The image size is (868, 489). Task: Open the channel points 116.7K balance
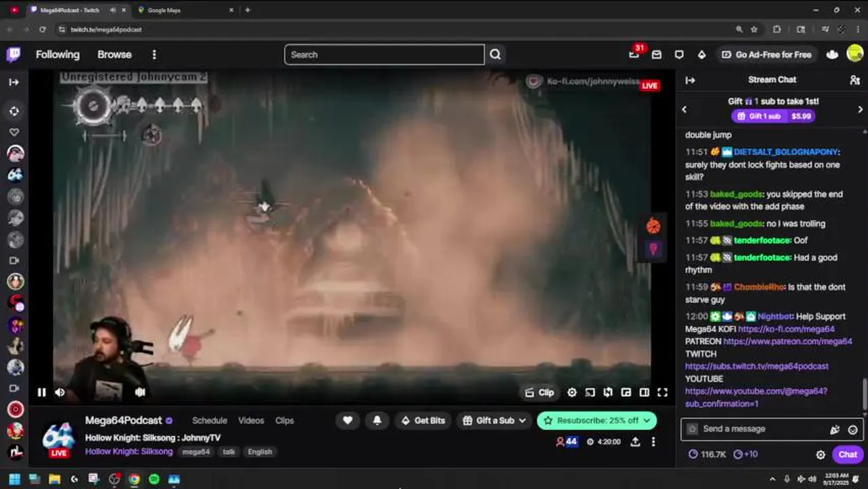coord(706,454)
